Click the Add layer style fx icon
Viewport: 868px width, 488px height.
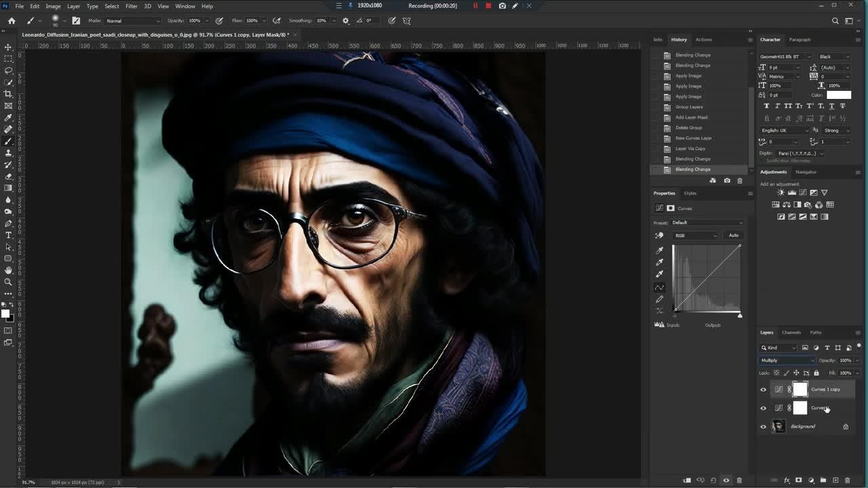[x=787, y=481]
